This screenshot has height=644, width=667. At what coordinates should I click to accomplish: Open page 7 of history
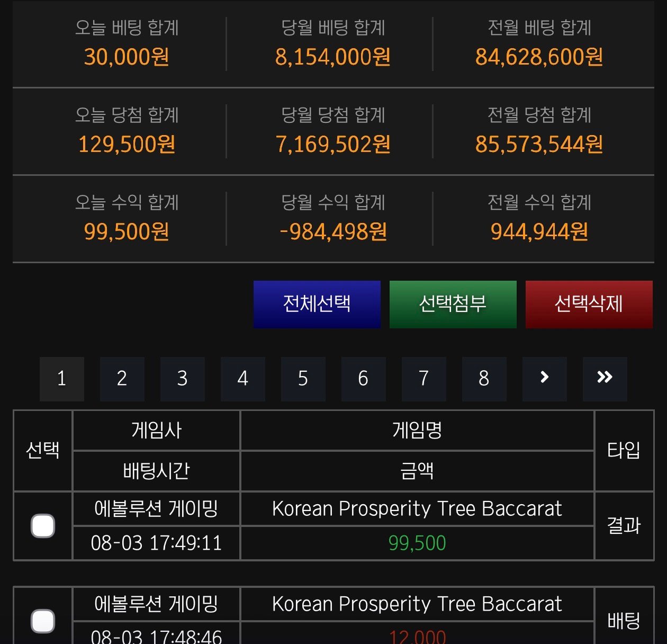click(x=423, y=378)
